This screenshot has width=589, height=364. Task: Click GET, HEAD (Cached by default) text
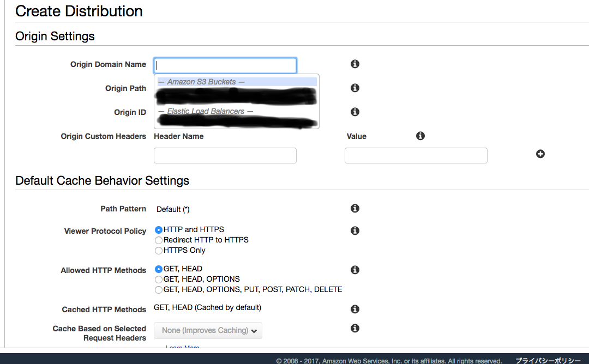click(x=207, y=308)
